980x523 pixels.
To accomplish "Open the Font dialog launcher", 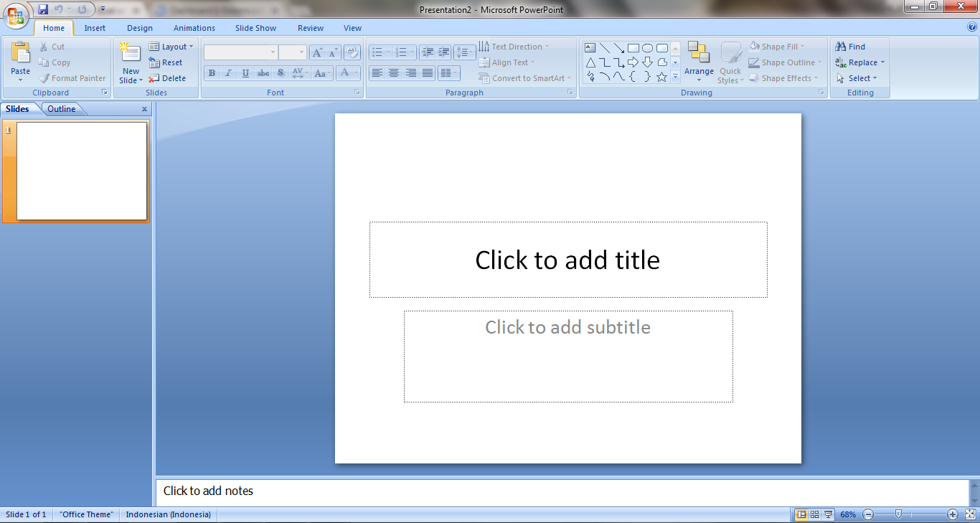I will (x=357, y=93).
